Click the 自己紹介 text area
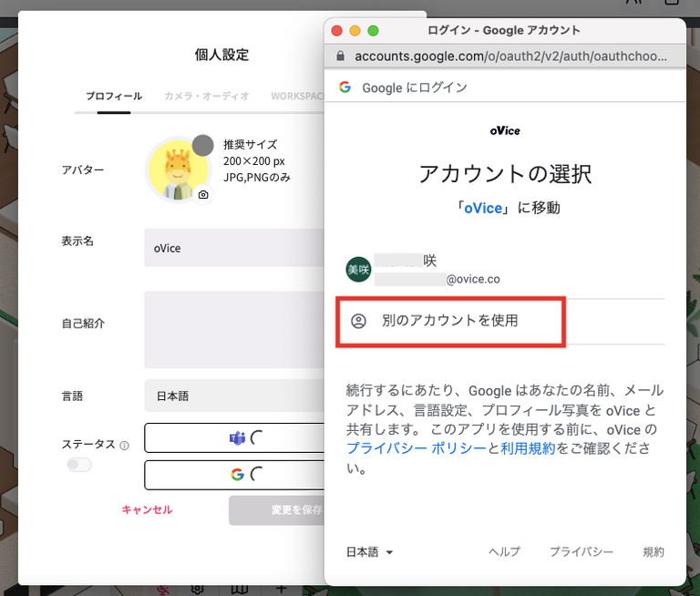700x596 pixels. point(234,330)
